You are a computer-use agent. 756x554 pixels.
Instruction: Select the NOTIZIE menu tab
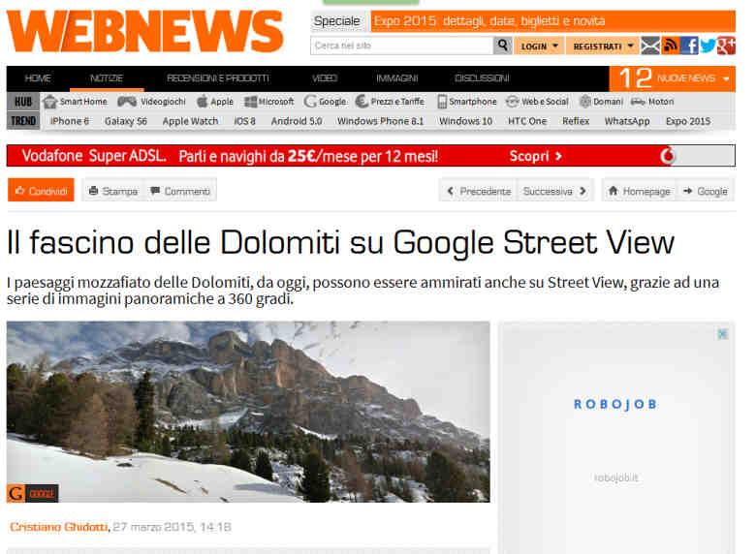107,78
